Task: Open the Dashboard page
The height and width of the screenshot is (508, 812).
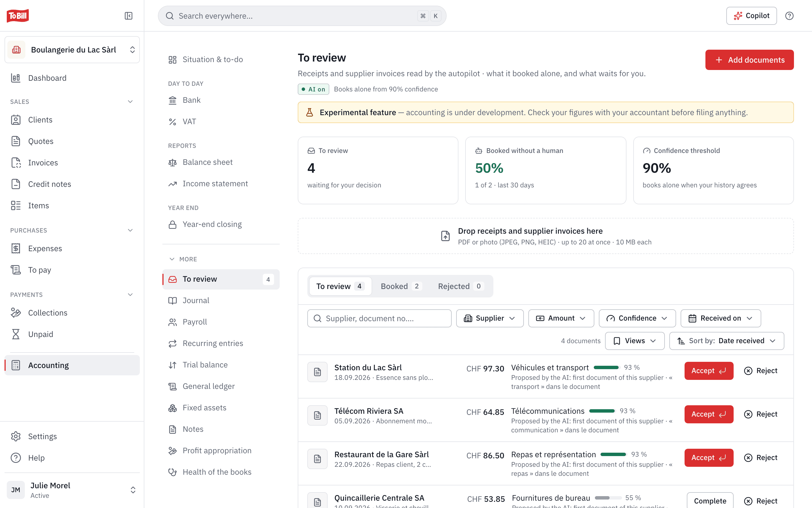Action: (x=72, y=78)
